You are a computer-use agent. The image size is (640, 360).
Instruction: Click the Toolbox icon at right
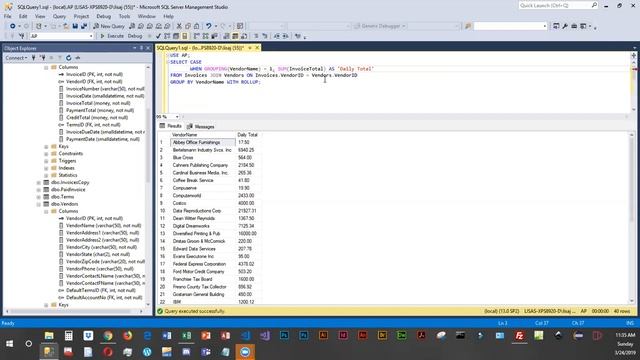pyautogui.click(x=574, y=26)
